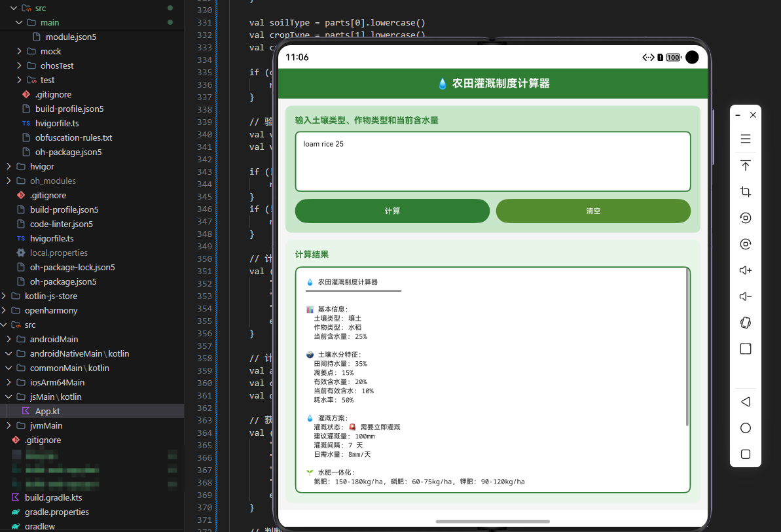Click the 计算 calculate button
This screenshot has width=781, height=532.
click(x=392, y=211)
